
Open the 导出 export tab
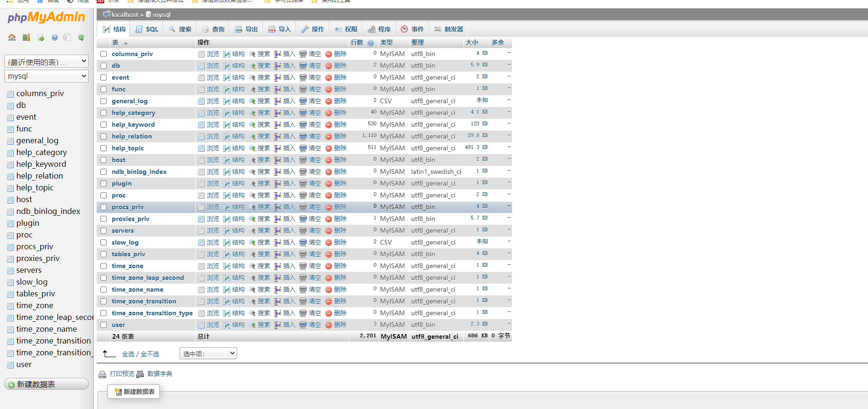pyautogui.click(x=247, y=29)
